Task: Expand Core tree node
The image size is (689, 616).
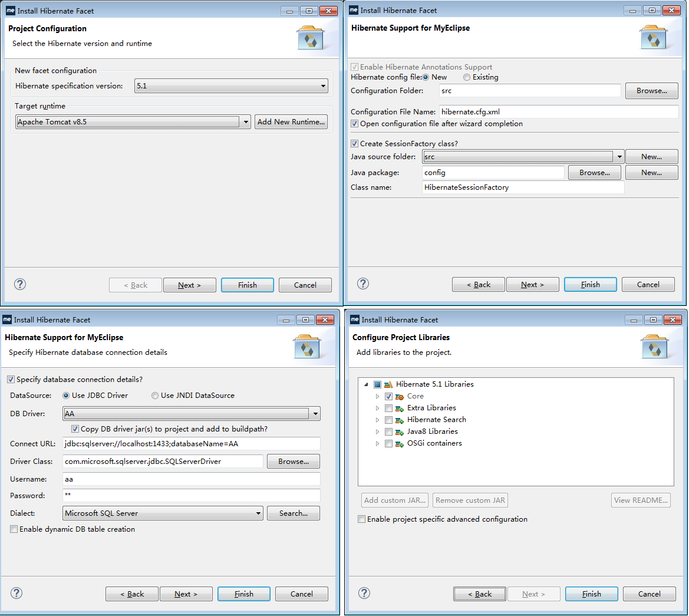Action: point(377,396)
